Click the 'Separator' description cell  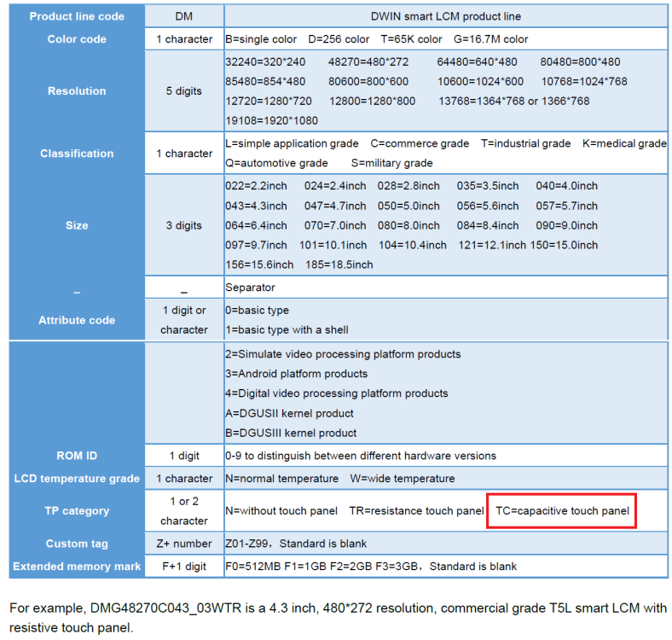446,288
